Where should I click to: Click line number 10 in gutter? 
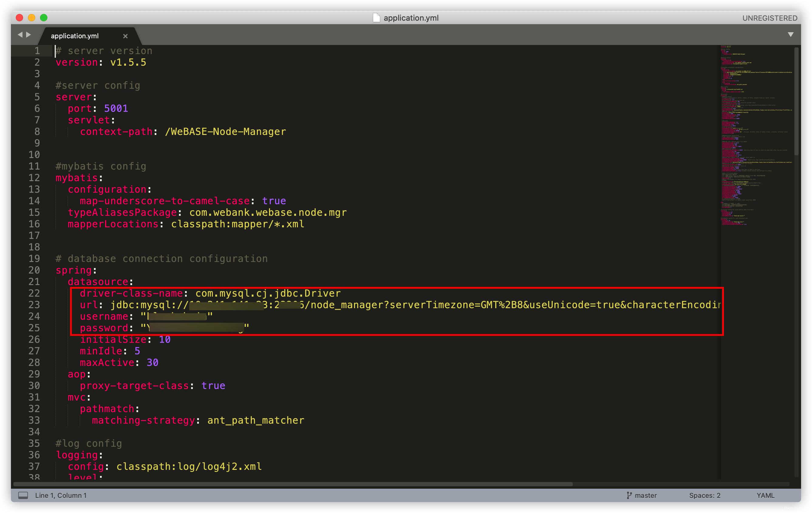pos(34,155)
